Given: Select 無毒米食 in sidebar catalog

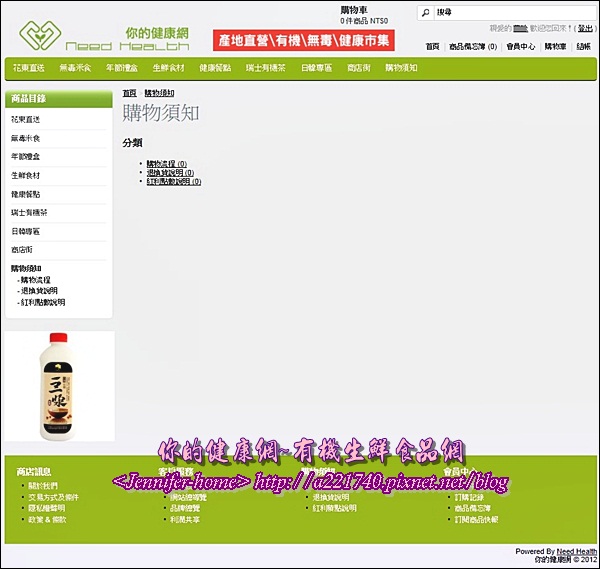Looking at the screenshot, I should 25,138.
